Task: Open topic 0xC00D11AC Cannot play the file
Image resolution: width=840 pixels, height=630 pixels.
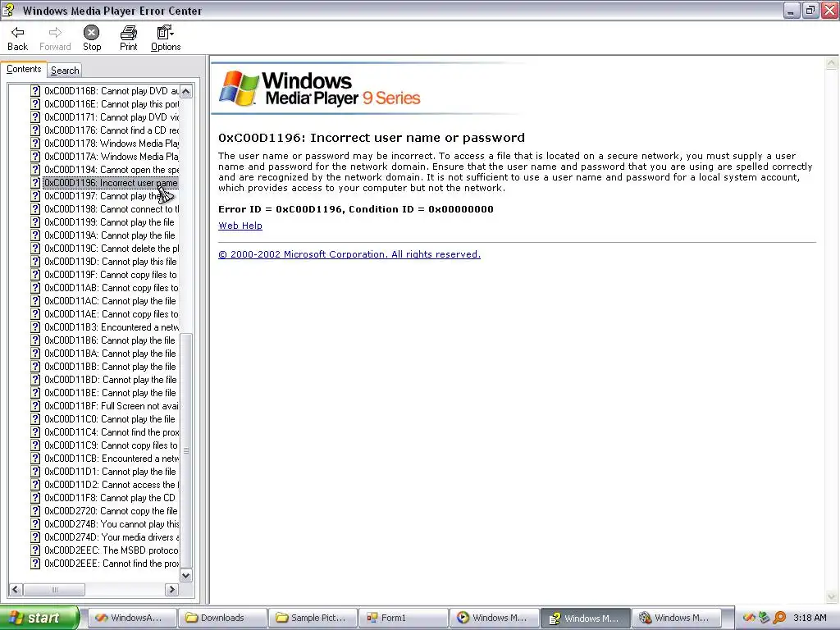Action: pyautogui.click(x=111, y=301)
